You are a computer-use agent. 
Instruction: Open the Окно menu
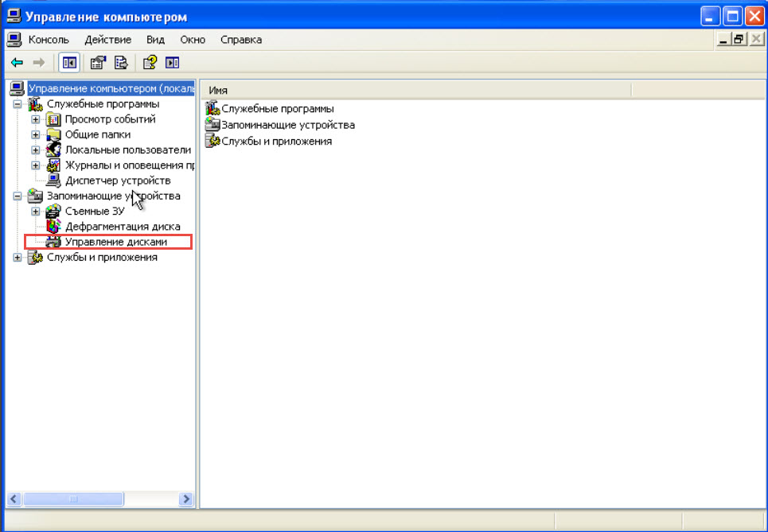tap(193, 40)
